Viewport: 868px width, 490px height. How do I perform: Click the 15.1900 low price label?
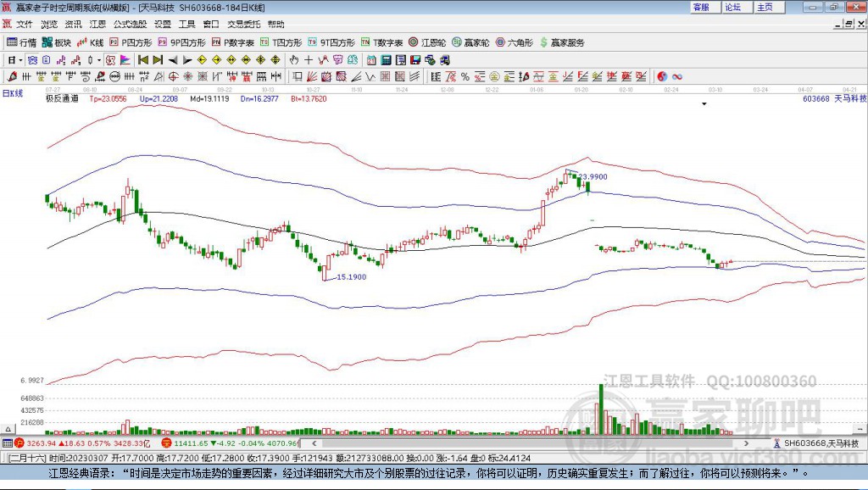click(352, 277)
